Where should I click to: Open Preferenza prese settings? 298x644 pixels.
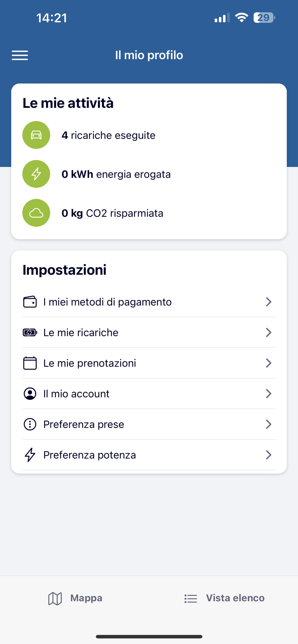pos(84,424)
